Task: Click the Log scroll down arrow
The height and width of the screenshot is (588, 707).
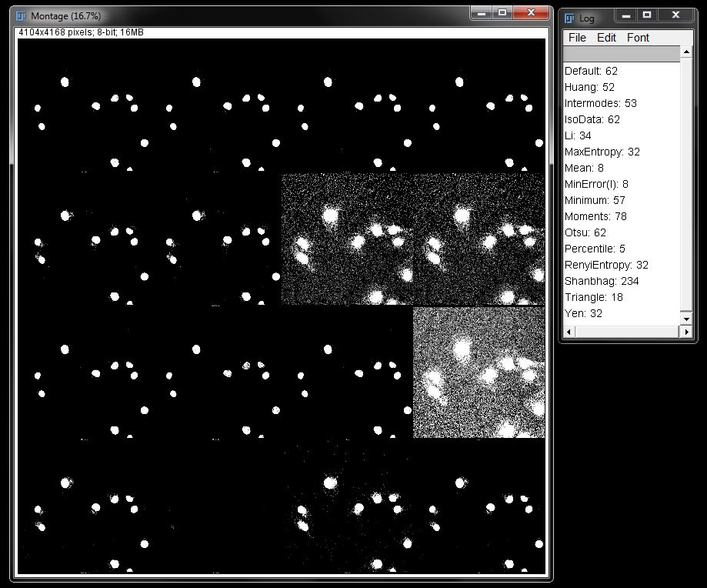Action: [686, 316]
